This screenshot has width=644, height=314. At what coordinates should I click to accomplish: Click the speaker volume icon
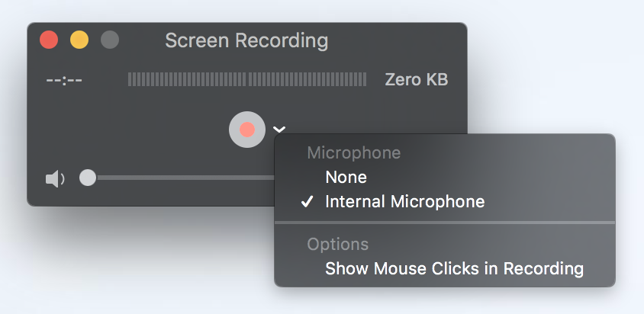pos(55,179)
